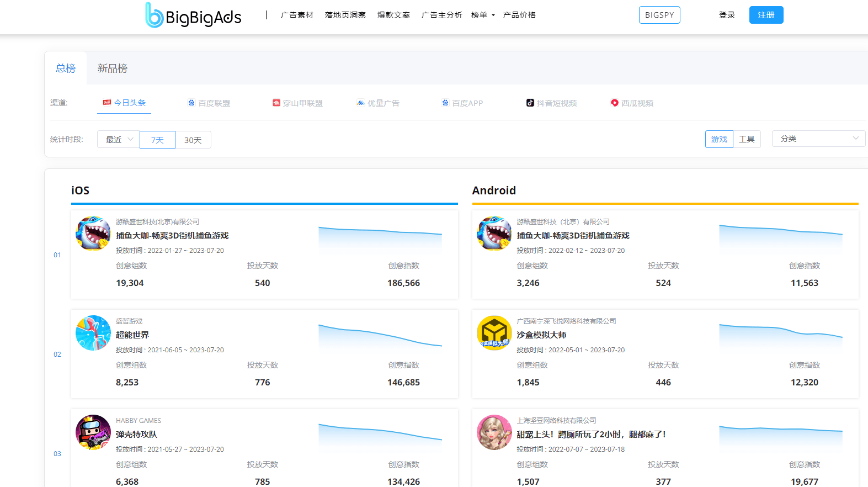
Task: Open the 广告素材 menu
Action: click(x=297, y=15)
